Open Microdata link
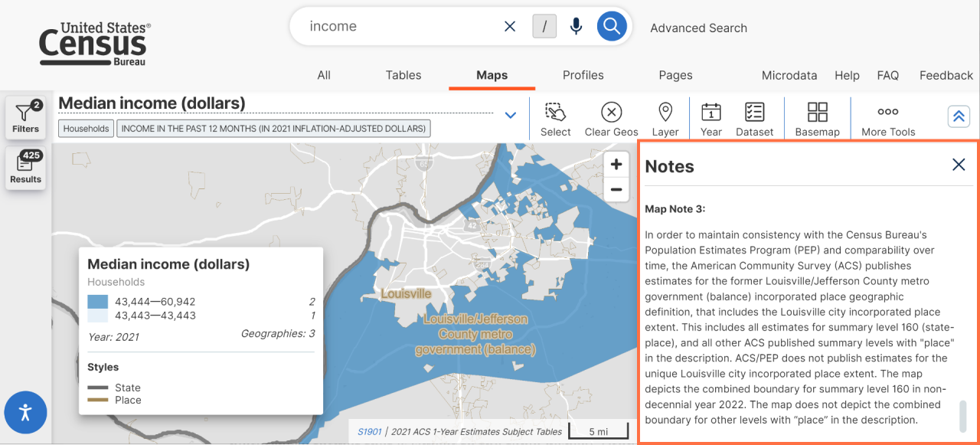The height and width of the screenshot is (445, 980). tap(789, 75)
